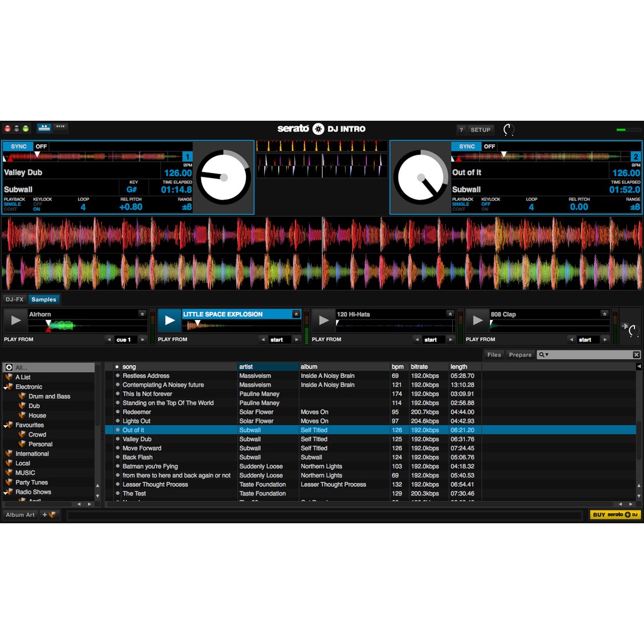The height and width of the screenshot is (644, 644).
Task: Open the House subcrate
Action: tap(37, 416)
